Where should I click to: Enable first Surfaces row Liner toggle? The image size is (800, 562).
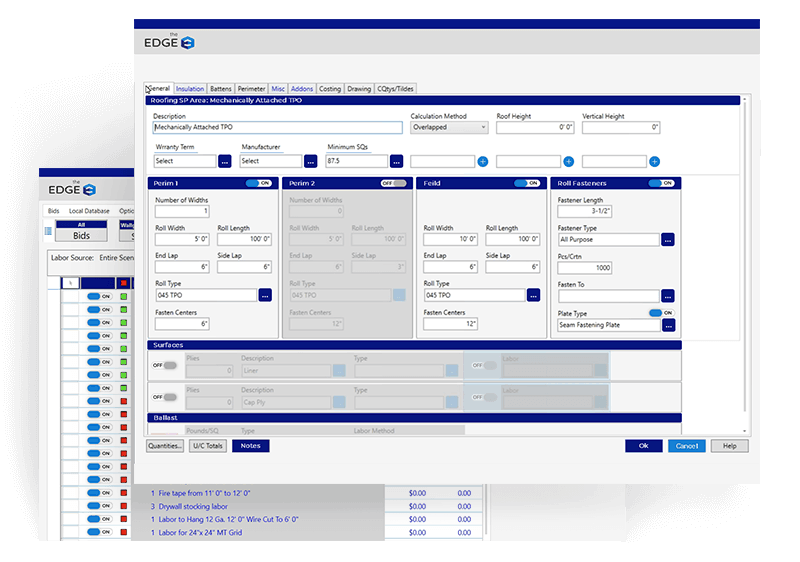[x=164, y=365]
